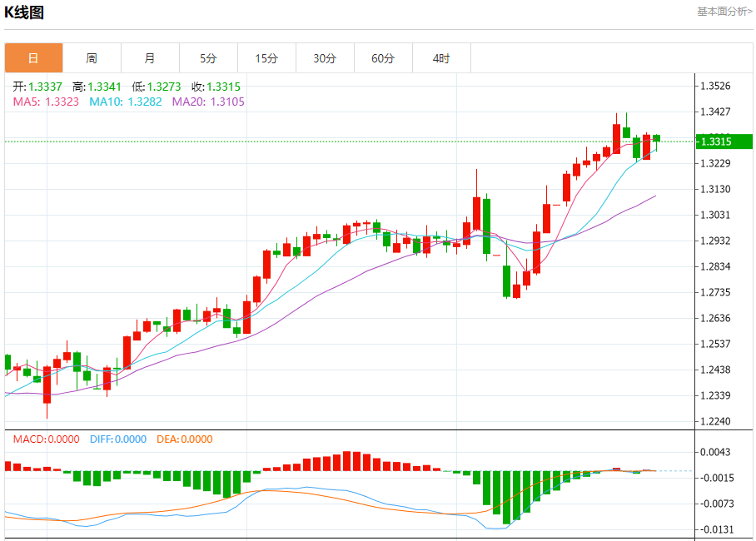Viewport: 756px width, 541px height.
Task: Switch to the 4时 chart tab
Action: pyautogui.click(x=441, y=58)
